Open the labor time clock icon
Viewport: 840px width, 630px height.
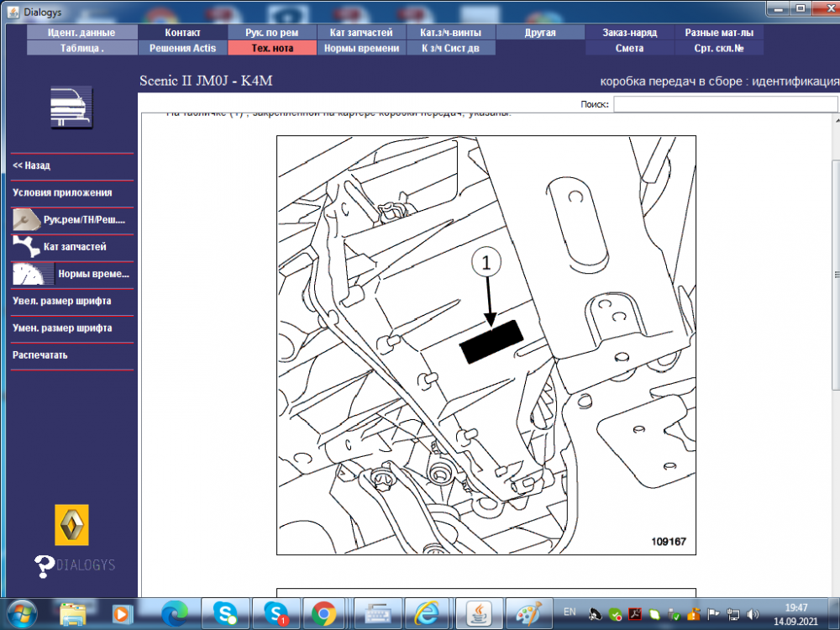pos(33,274)
